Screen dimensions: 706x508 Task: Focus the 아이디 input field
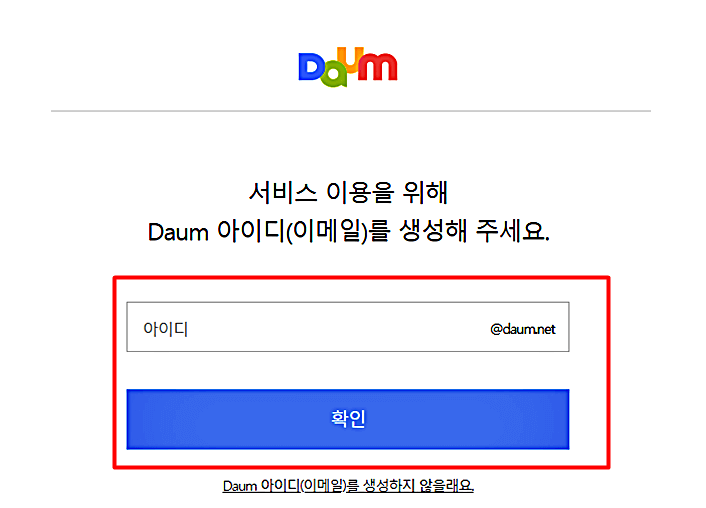(x=348, y=327)
